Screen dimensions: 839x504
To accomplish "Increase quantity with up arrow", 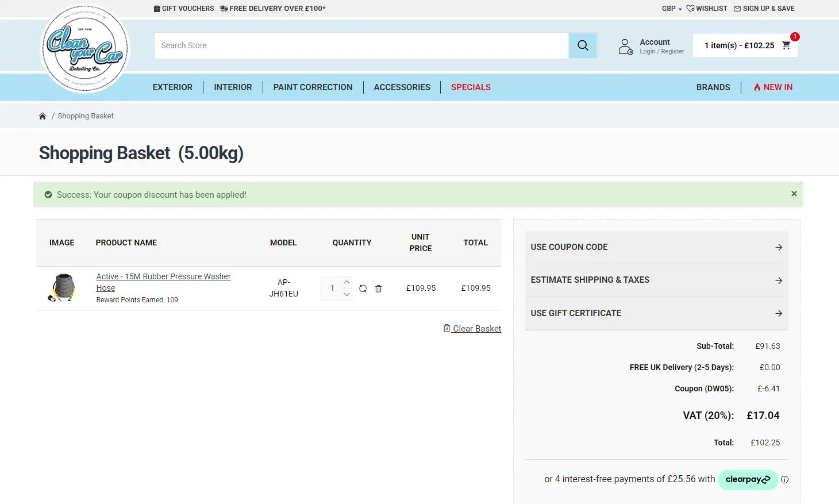I will (x=347, y=282).
